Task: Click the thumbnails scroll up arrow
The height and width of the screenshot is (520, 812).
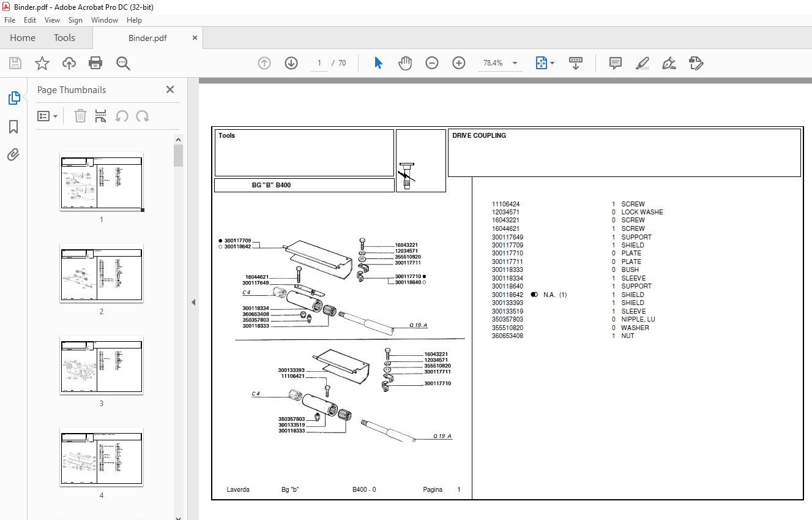Action: 178,139
